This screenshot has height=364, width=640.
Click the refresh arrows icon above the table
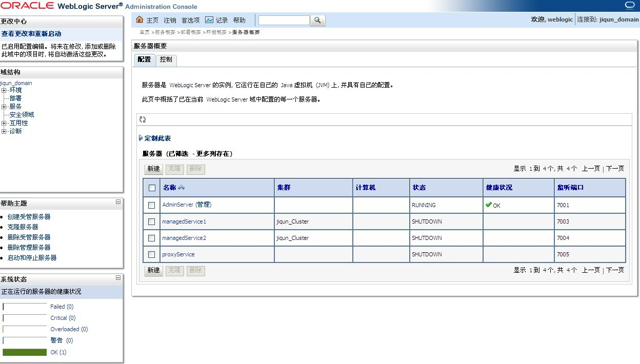143,119
